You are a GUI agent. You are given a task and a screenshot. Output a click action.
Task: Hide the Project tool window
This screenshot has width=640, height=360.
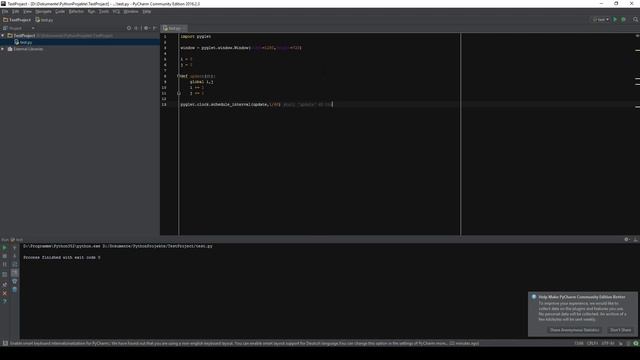pos(154,28)
